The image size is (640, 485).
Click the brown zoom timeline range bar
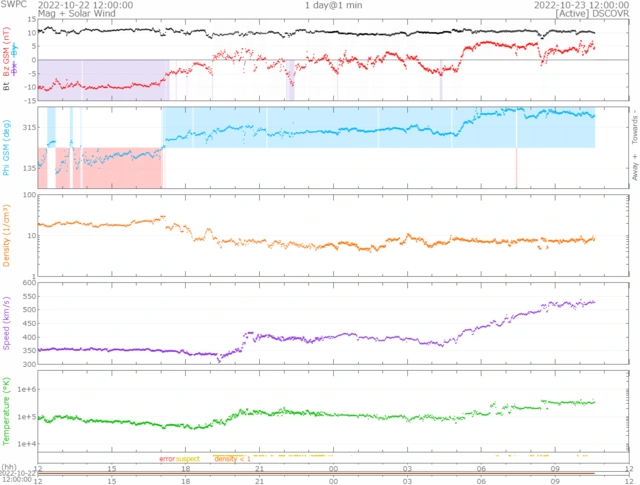pos(316,473)
